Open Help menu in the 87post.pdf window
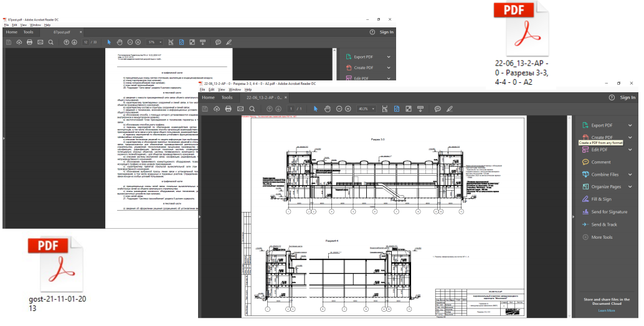The width and height of the screenshot is (644, 326). 47,25
